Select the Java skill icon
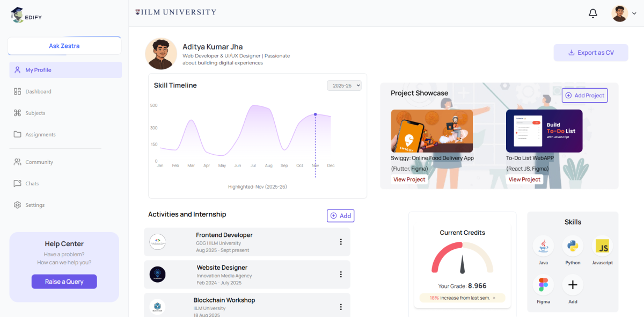The image size is (644, 317). 543,246
